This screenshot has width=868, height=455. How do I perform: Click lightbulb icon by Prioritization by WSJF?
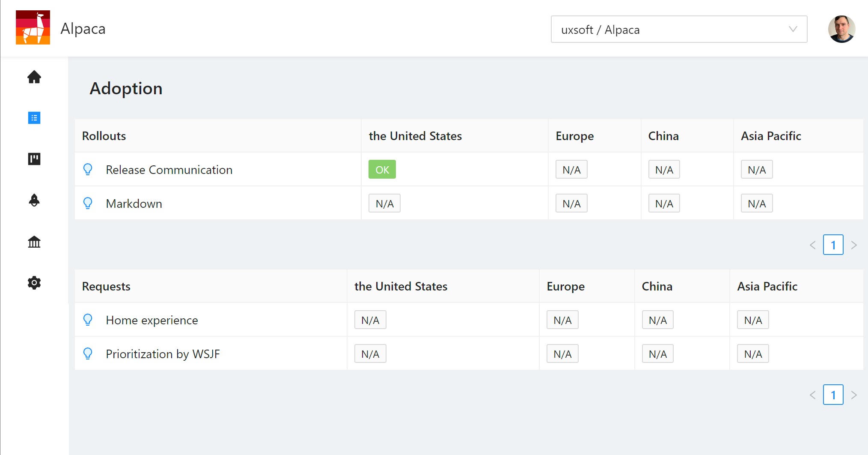pos(88,354)
